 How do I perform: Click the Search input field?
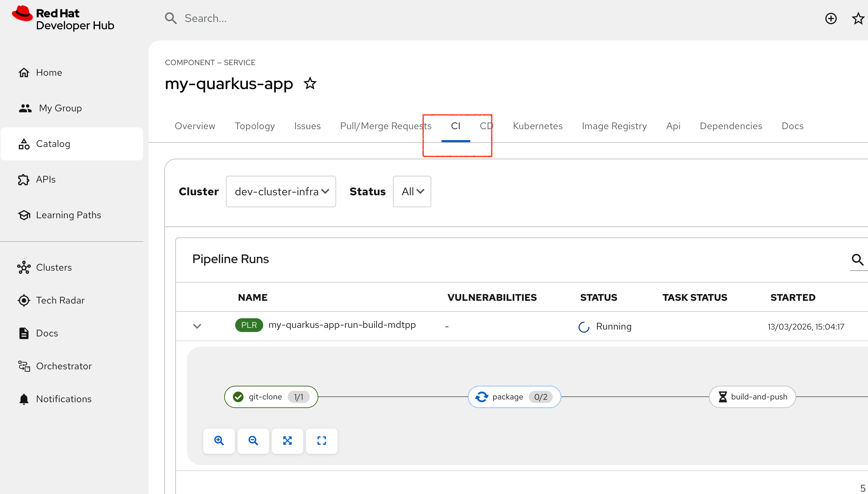click(x=205, y=18)
